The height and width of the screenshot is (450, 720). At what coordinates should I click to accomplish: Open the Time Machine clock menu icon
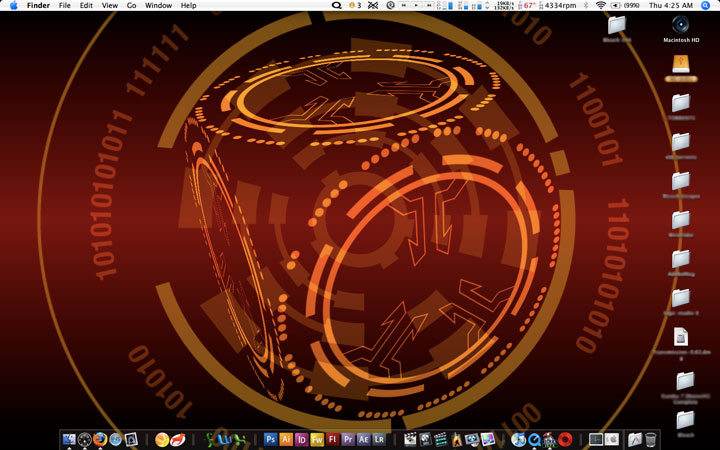390,5
